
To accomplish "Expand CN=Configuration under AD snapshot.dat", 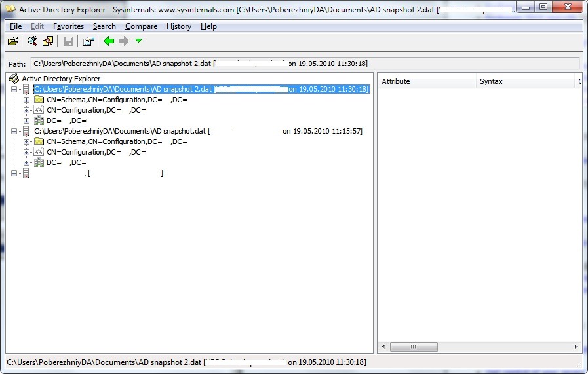I will (x=26, y=152).
